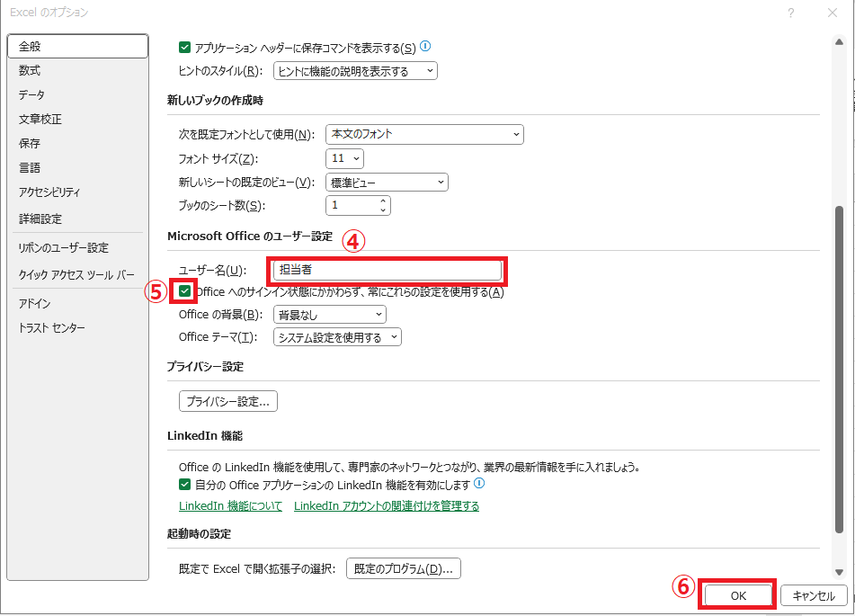855x616 pixels.
Task: Click the vertical scrollbar thumb
Action: pyautogui.click(x=839, y=369)
